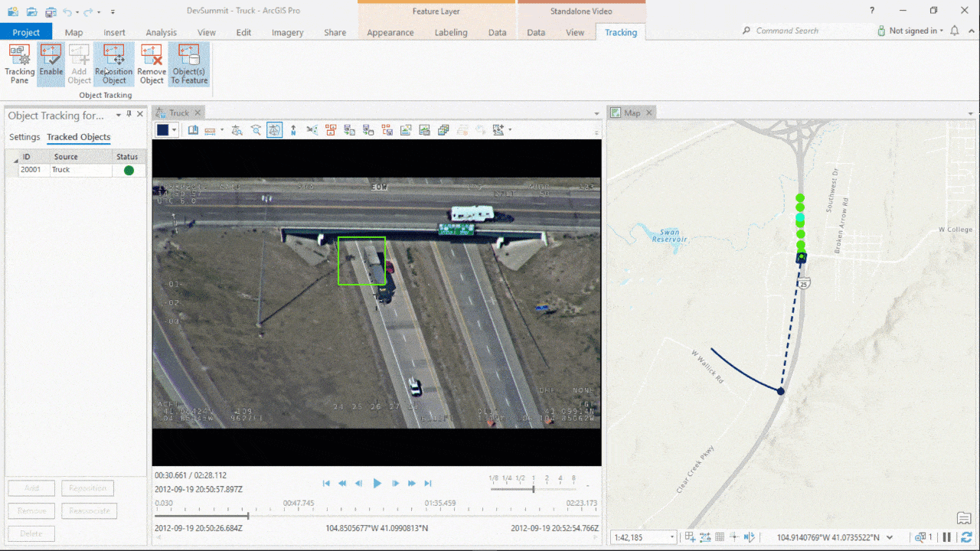Switch to the Insert ribbon tab
This screenshot has width=980, height=551.
(115, 32)
